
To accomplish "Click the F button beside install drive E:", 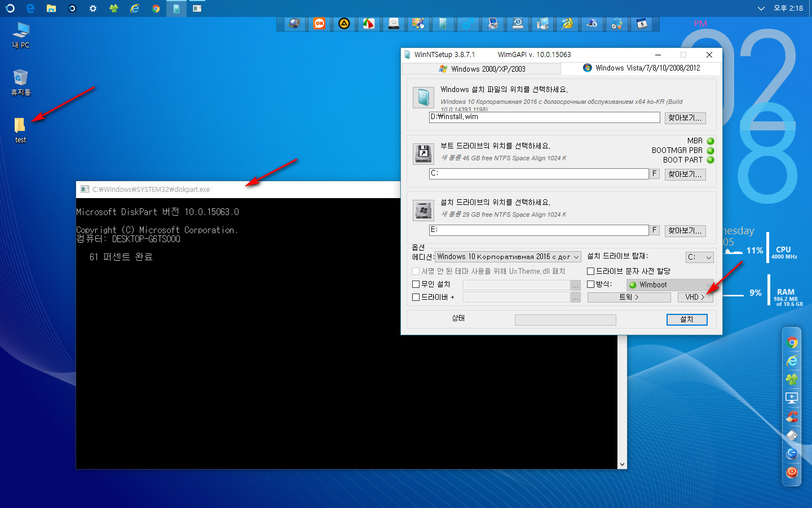I will tap(655, 230).
